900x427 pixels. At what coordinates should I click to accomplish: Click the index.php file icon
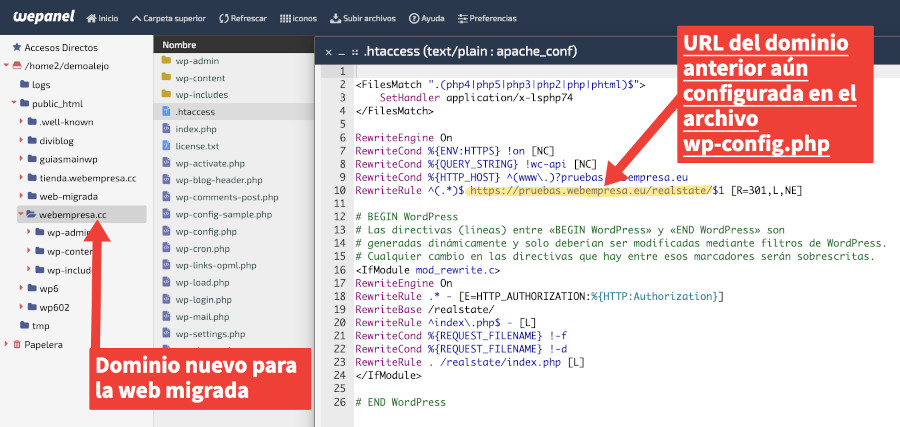166,129
